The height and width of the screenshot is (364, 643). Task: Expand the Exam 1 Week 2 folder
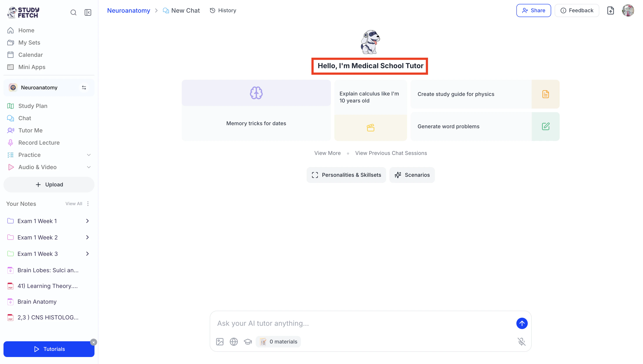click(87, 237)
